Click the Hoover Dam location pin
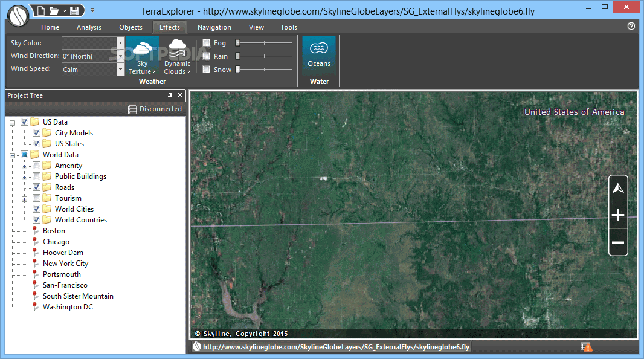644x359 pixels. [x=35, y=252]
